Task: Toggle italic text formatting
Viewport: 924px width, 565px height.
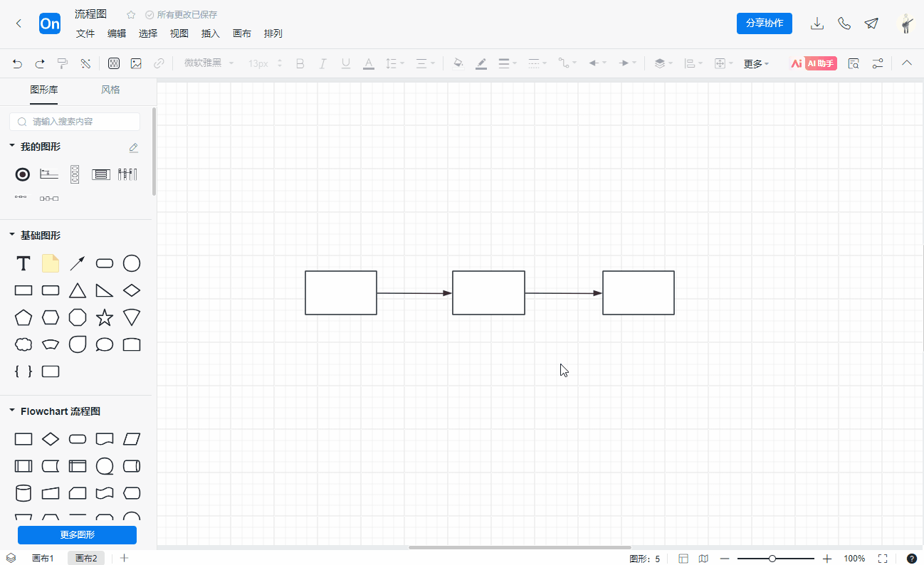Action: click(x=322, y=63)
